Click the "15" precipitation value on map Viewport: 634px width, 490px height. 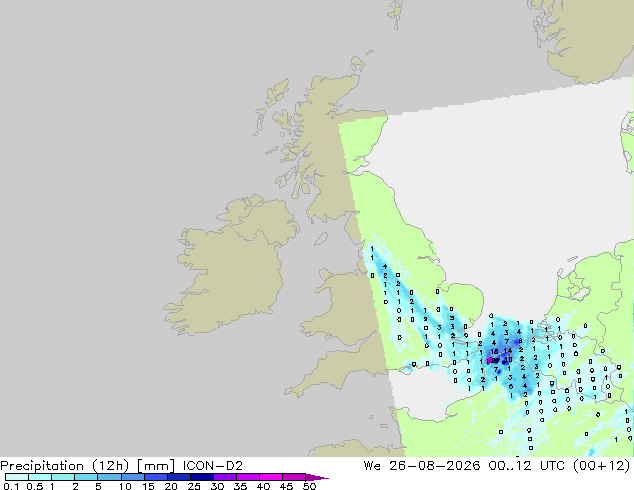(x=495, y=351)
